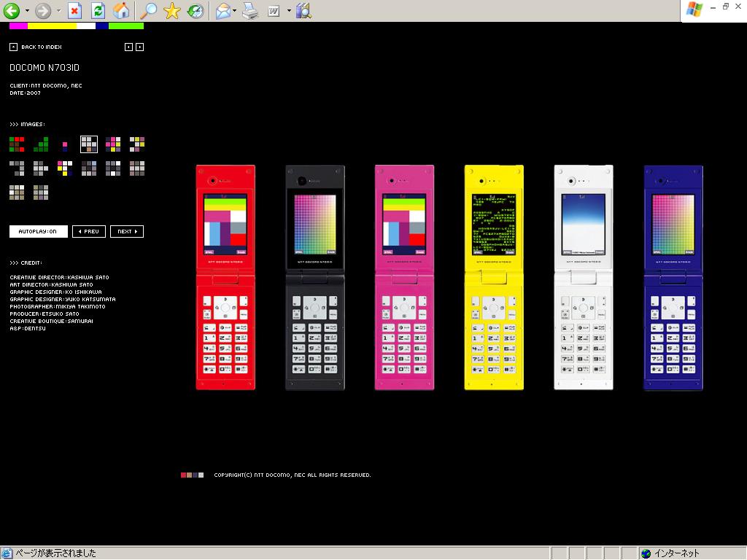Click the Internet zone globe in status bar
747x560 pixels.
(x=646, y=553)
